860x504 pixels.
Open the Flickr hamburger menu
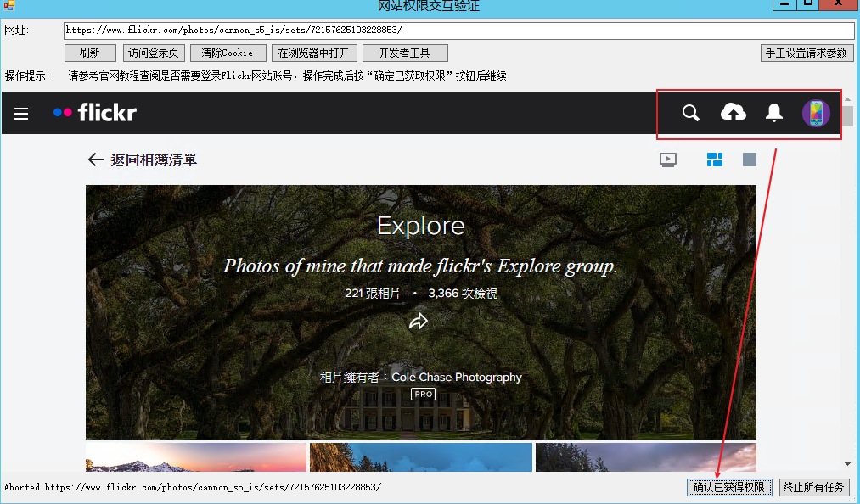(21, 114)
